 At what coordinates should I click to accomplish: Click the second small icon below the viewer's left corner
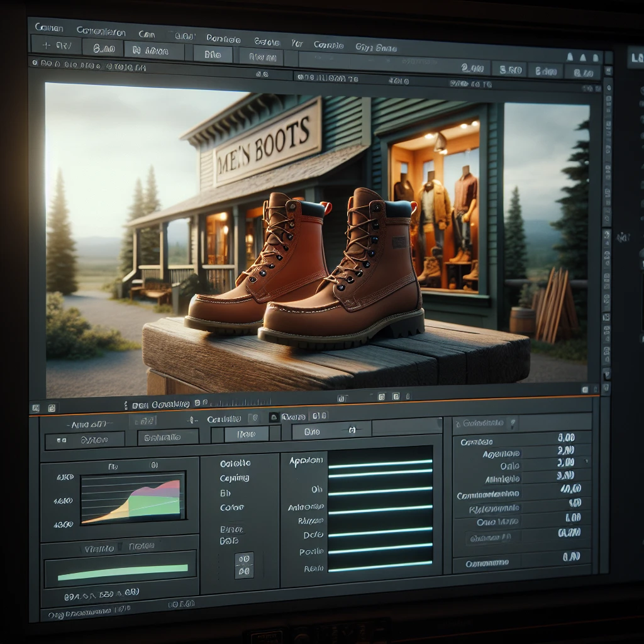point(52,408)
